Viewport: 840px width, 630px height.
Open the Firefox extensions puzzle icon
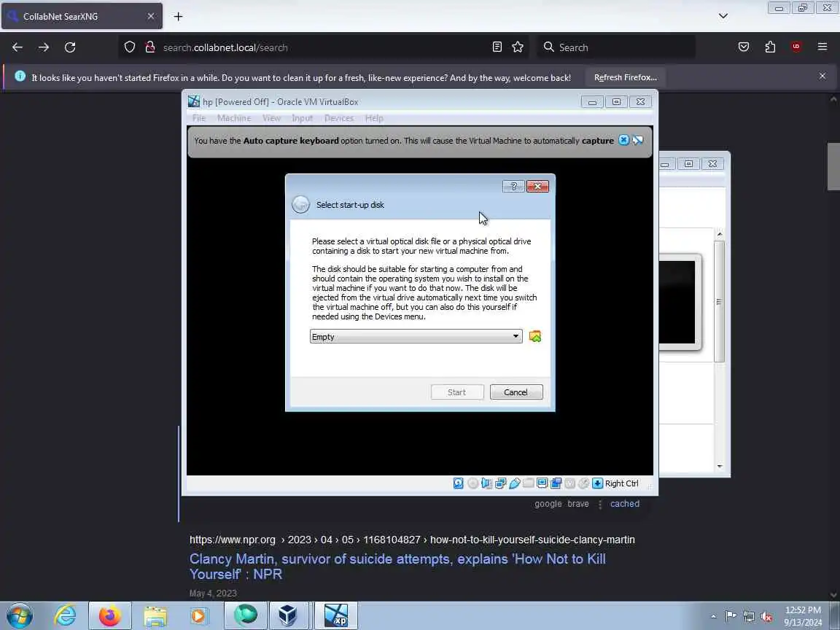(x=770, y=47)
